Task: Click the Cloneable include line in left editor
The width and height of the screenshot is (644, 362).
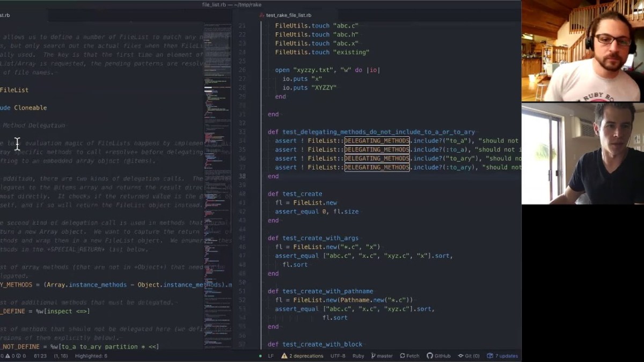Action: pyautogui.click(x=24, y=108)
